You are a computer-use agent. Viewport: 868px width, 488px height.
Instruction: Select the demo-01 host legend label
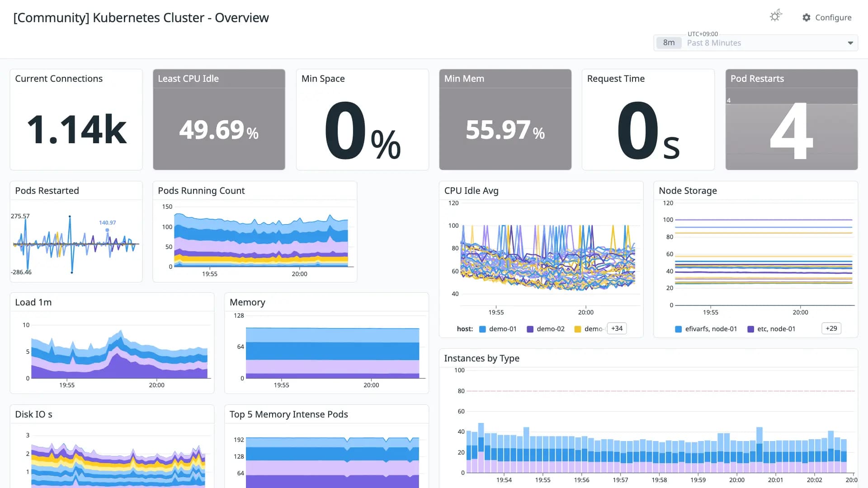coord(503,329)
